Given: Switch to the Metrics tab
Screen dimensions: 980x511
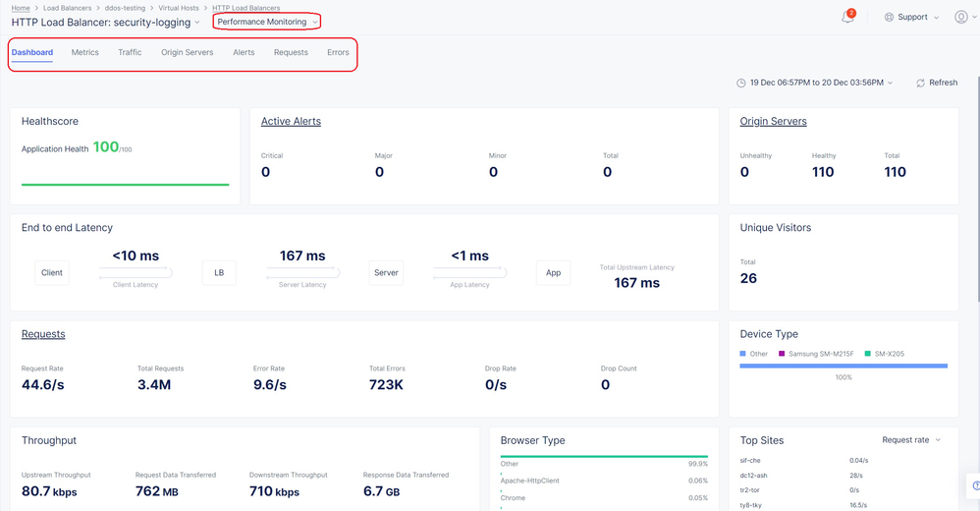Looking at the screenshot, I should (x=85, y=52).
